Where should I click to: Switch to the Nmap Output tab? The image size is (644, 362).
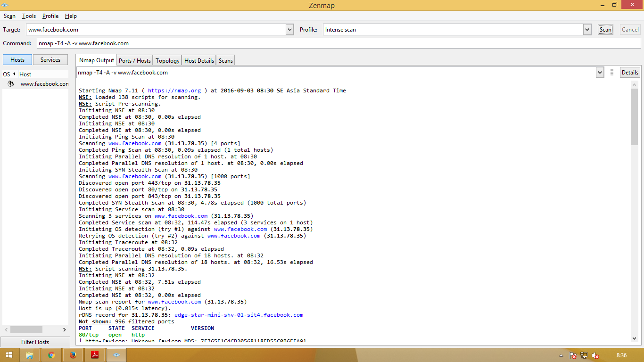click(97, 60)
